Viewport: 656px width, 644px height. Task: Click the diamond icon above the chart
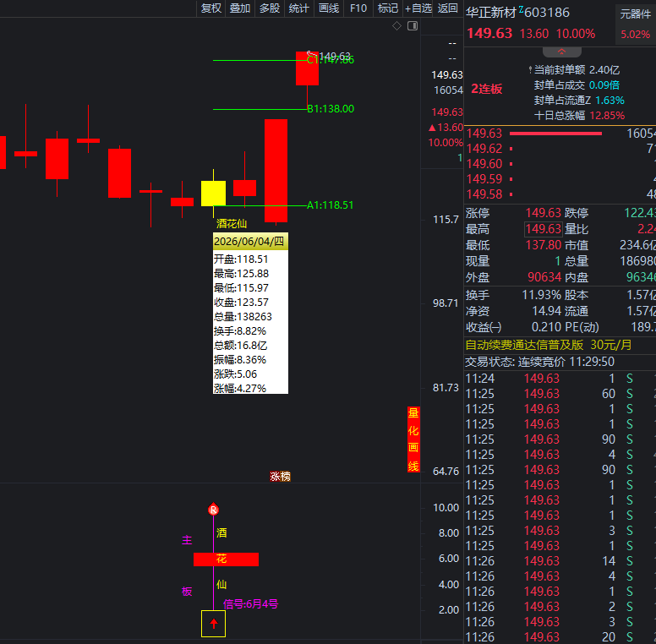coord(396,26)
